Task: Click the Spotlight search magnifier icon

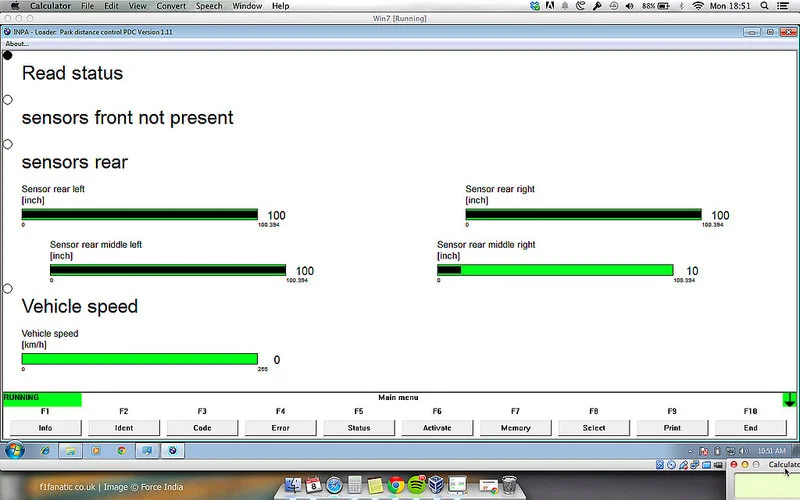Action: click(764, 6)
